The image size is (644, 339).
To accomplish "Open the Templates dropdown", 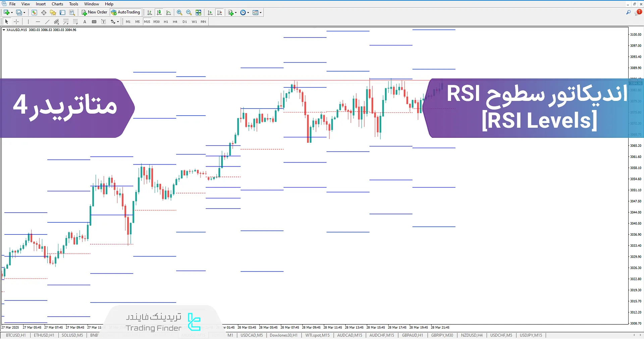I will click(x=257, y=12).
